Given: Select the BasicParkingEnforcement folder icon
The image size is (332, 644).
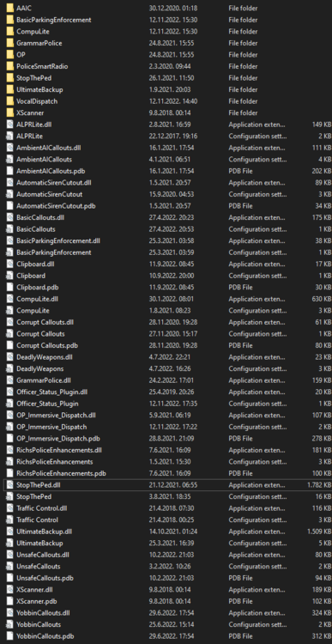Looking at the screenshot, I should coord(9,20).
